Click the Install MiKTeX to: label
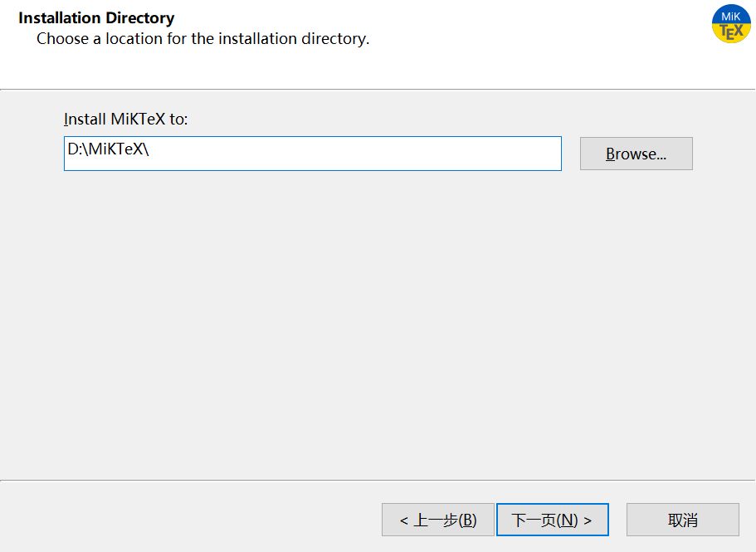Image resolution: width=756 pixels, height=552 pixels. click(x=126, y=119)
